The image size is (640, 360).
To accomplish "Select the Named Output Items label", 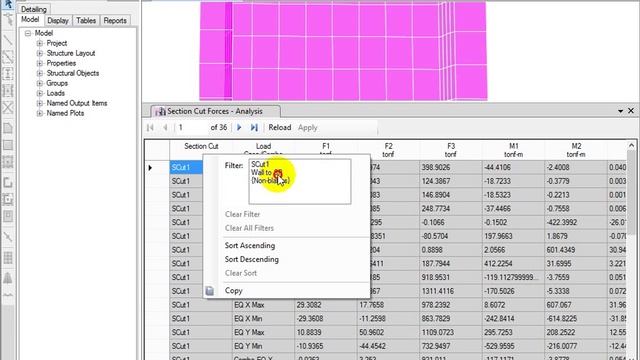I will pyautogui.click(x=77, y=103).
